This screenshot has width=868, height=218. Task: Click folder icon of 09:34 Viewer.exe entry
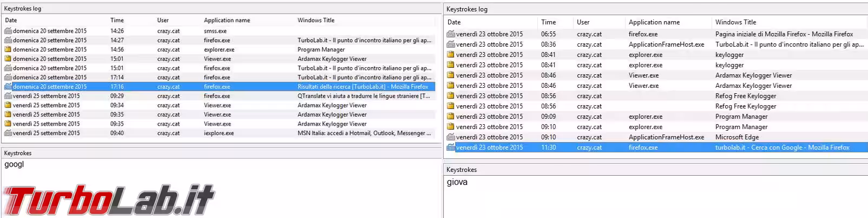(8, 105)
